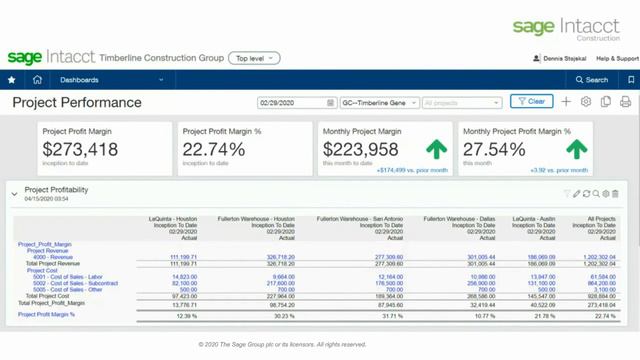
Task: Open Dennis Stajskal user menu
Action: point(564,58)
